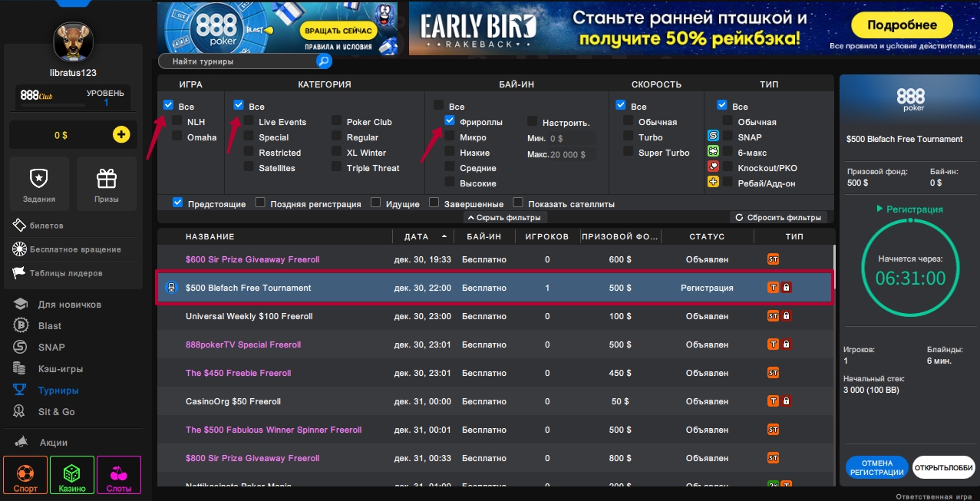Click ОТМЕНА РЕГИСТРАЦИИ button
This screenshot has width=980, height=501.
876,468
